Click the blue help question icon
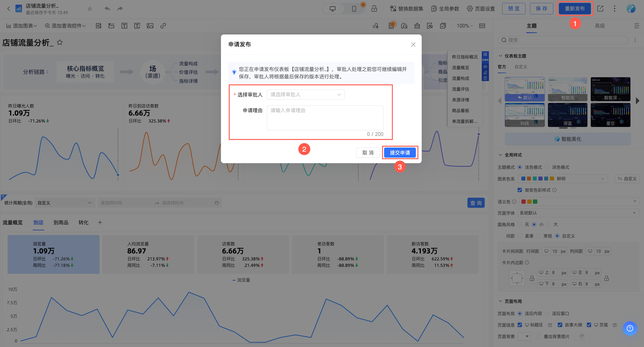This screenshot has width=644, height=347. point(630,328)
